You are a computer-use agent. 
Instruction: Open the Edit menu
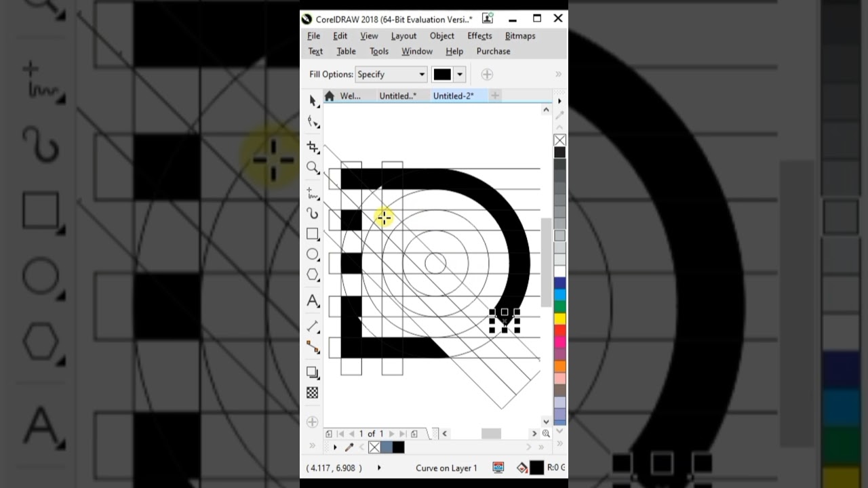pyautogui.click(x=340, y=36)
